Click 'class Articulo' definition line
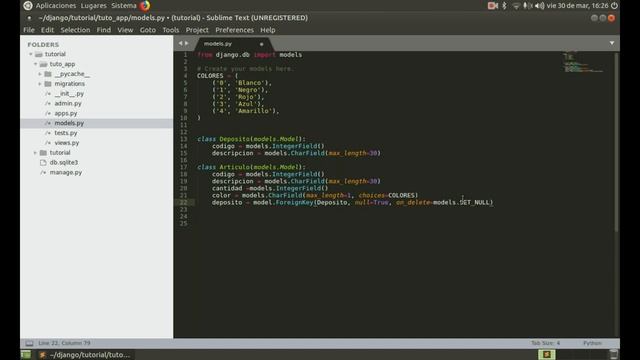This screenshot has height=360, width=640. (x=251, y=167)
